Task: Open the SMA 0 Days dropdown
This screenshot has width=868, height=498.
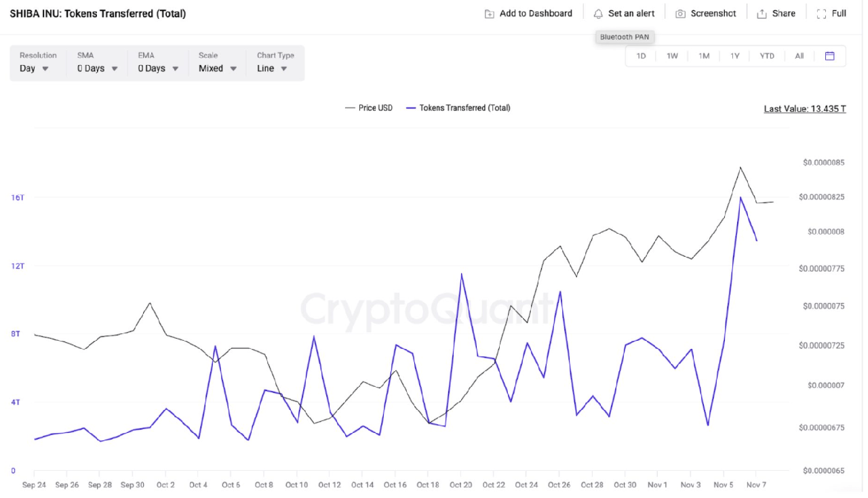Action: 98,62
